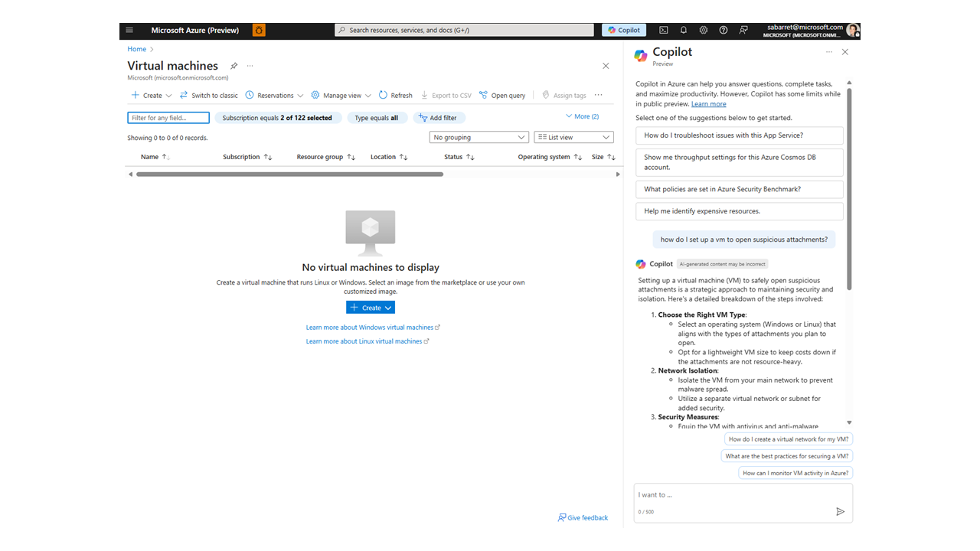Click the Copilot button in top bar
Image resolution: width=980 pixels, height=551 pixels.
coord(624,30)
